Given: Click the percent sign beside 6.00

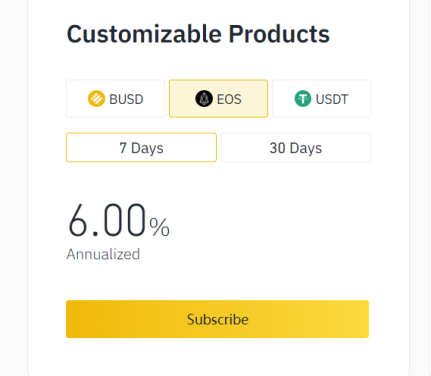Looking at the screenshot, I should pyautogui.click(x=160, y=227).
